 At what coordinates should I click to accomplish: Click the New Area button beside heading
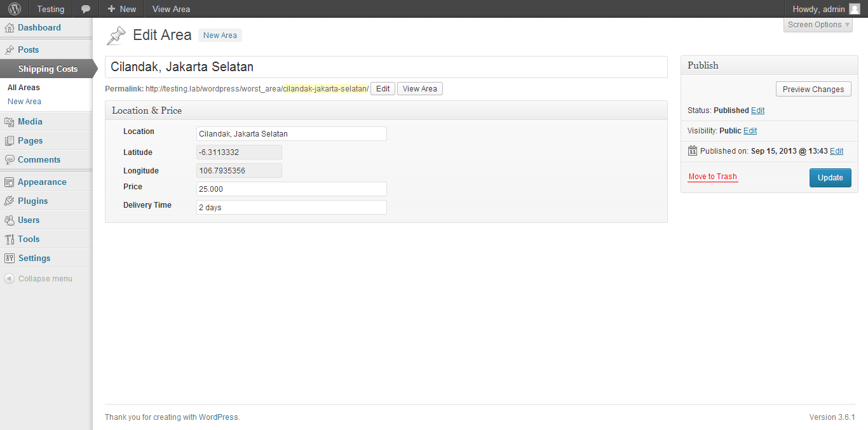click(x=220, y=36)
